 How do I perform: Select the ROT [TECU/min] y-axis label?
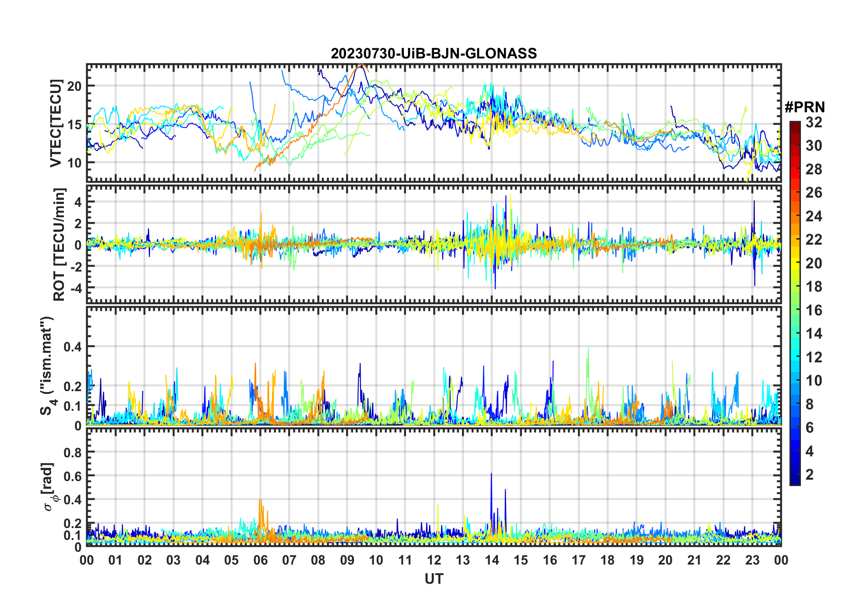tap(59, 244)
